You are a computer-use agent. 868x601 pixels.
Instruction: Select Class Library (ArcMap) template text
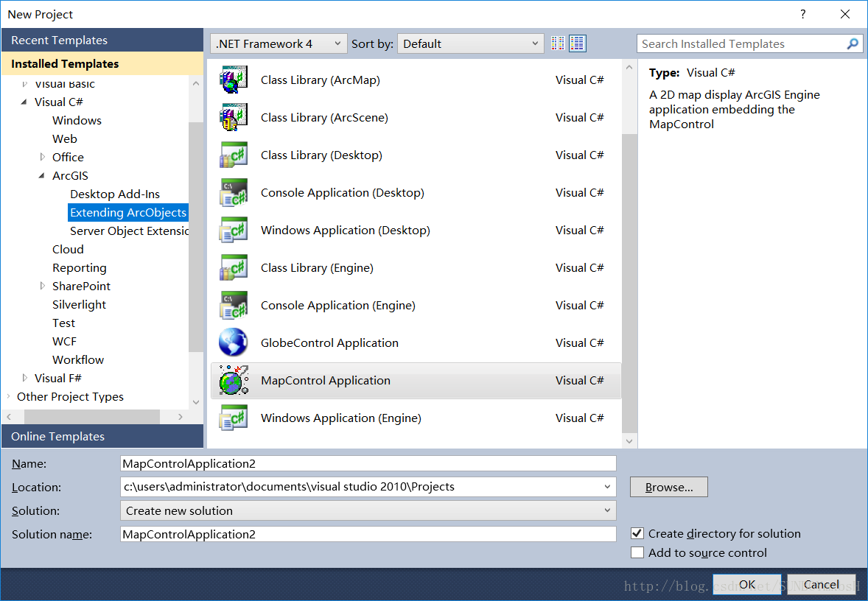click(320, 80)
